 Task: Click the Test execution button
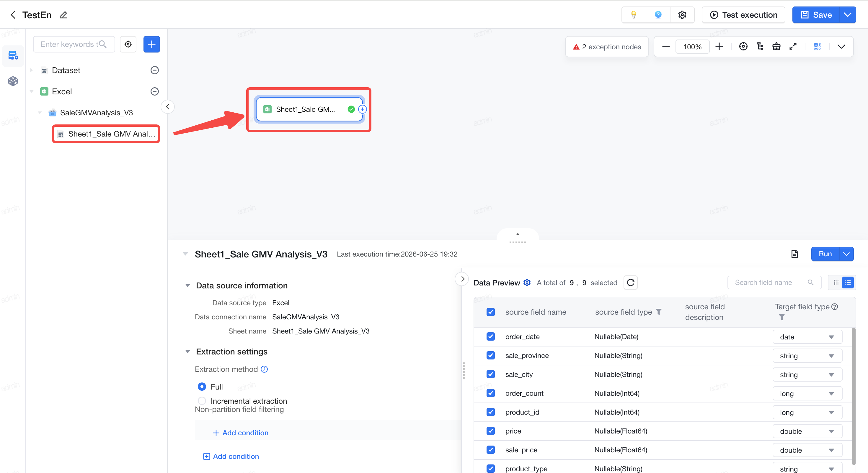[743, 15]
